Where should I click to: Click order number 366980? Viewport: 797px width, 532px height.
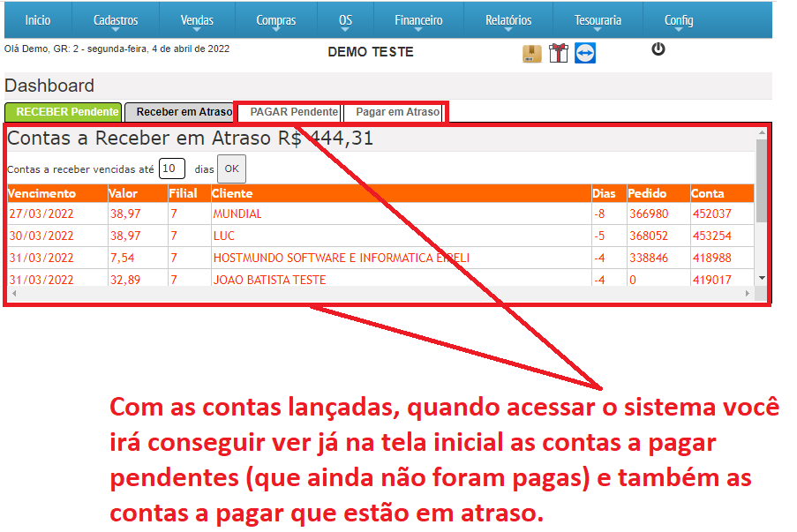pos(649,214)
